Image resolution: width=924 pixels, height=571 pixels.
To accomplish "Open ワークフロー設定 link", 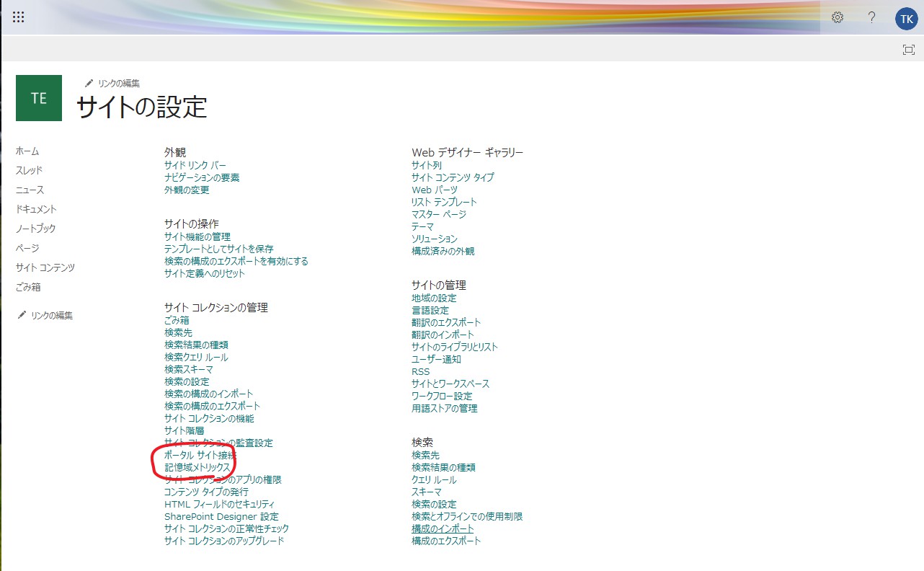I will [x=442, y=396].
